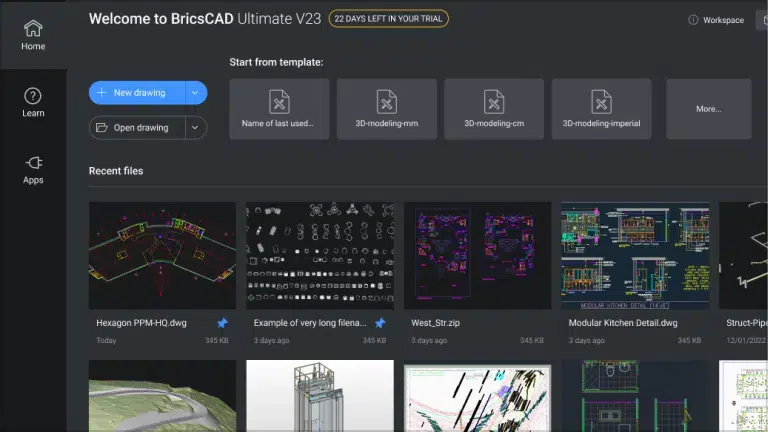
Task: Expand the Open drawing dropdown arrow
Action: [196, 128]
